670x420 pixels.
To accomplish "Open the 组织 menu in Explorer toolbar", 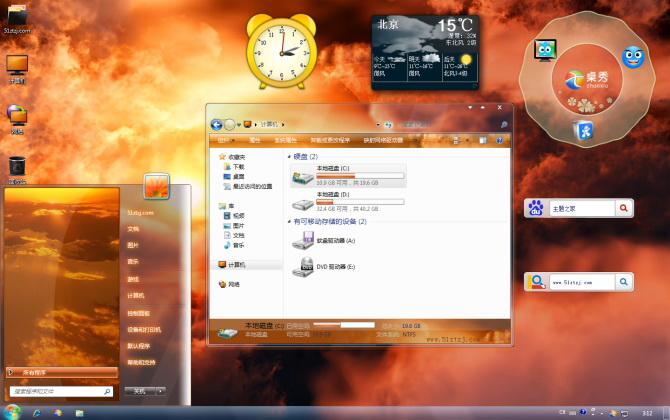I will click(x=226, y=140).
